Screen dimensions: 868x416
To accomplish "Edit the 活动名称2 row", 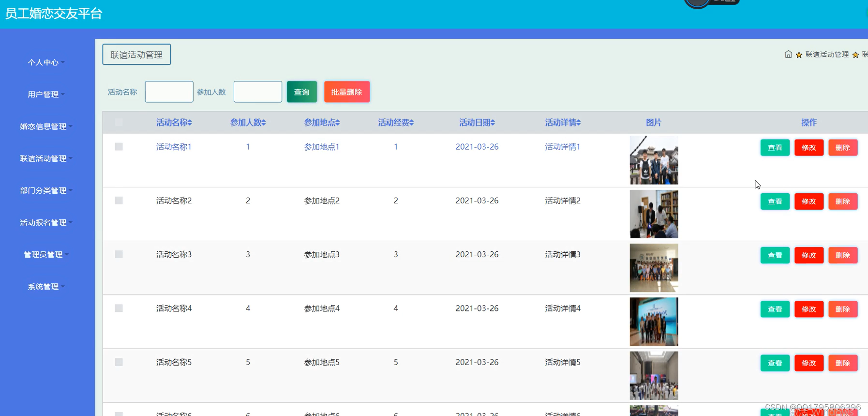I will point(809,201).
